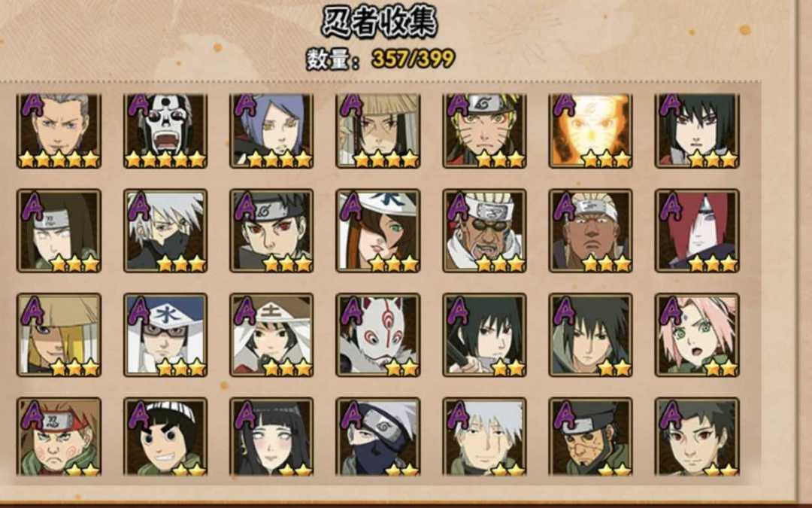812x508 pixels.
Task: Pick the blond ninja wearing straw hat
Action: point(59,335)
